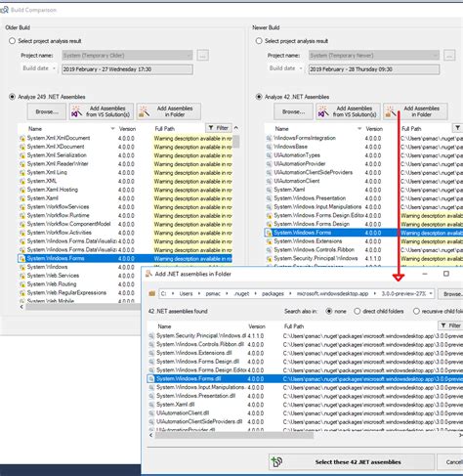Select System.Windows.Extensions.dll row in dialog
Image resolution: width=463 pixels, height=476 pixels.
point(305,353)
